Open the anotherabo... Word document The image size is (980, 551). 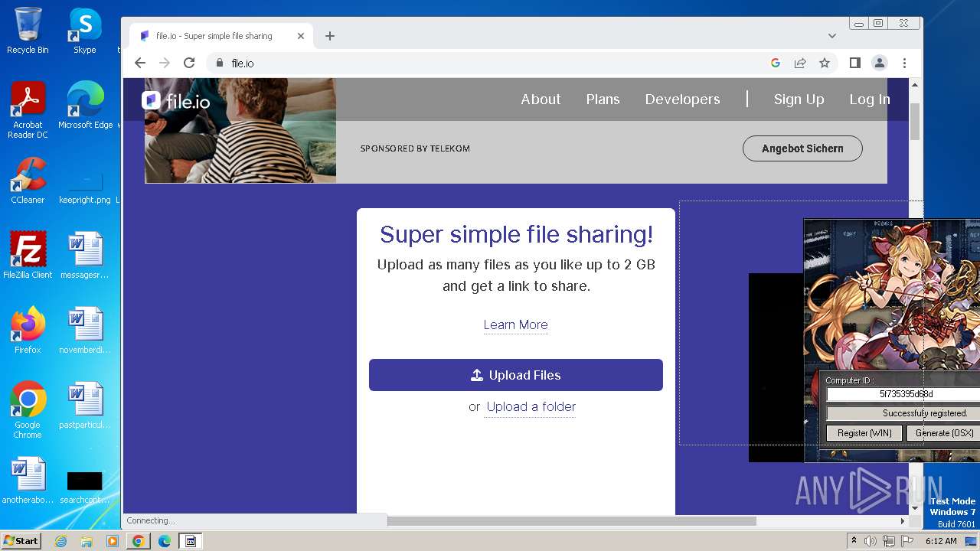point(28,481)
